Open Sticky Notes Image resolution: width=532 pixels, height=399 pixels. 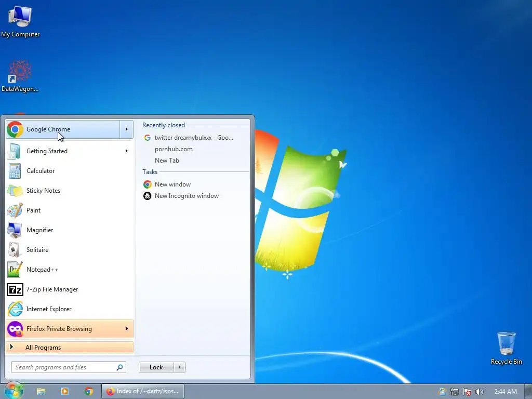[x=70, y=190]
